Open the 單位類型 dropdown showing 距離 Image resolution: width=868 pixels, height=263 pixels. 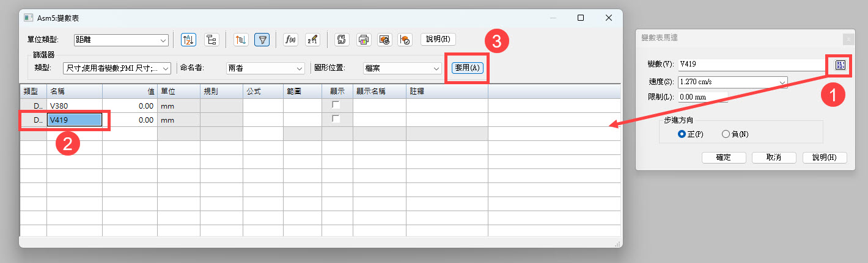click(x=121, y=40)
